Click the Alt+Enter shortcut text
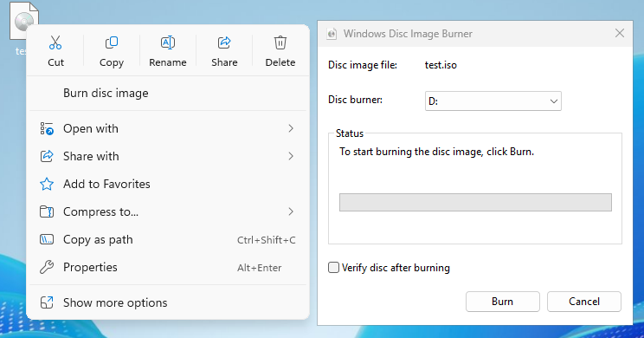 coord(259,268)
